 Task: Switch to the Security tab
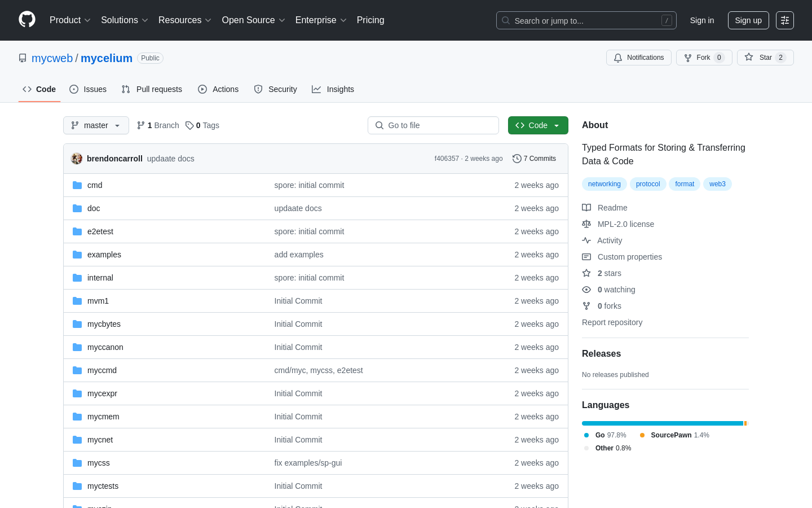click(x=275, y=89)
